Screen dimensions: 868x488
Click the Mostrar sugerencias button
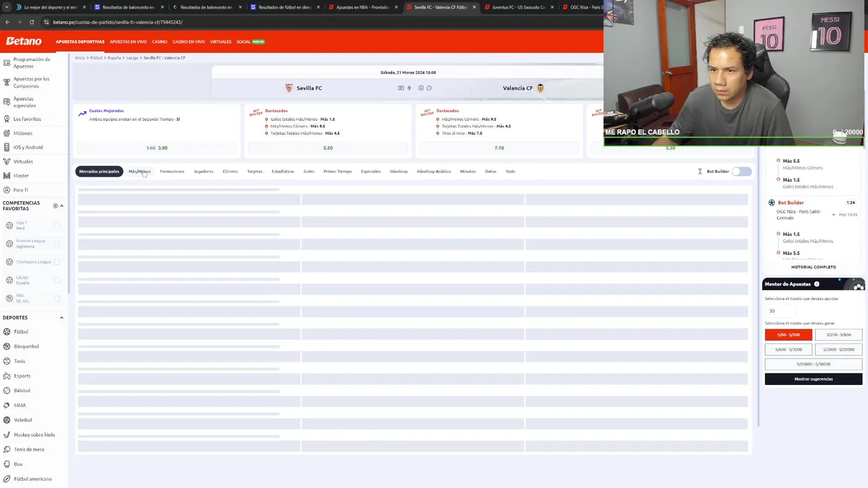click(x=814, y=379)
